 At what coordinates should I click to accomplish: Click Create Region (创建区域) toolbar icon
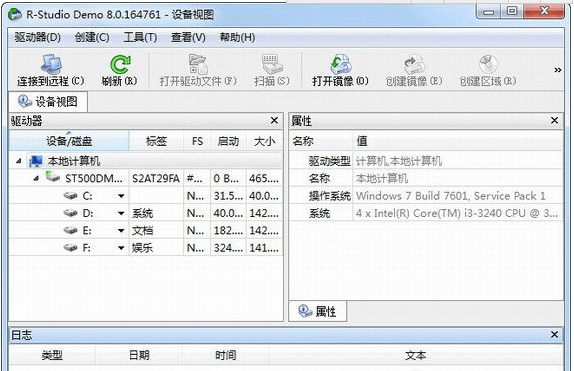488,64
